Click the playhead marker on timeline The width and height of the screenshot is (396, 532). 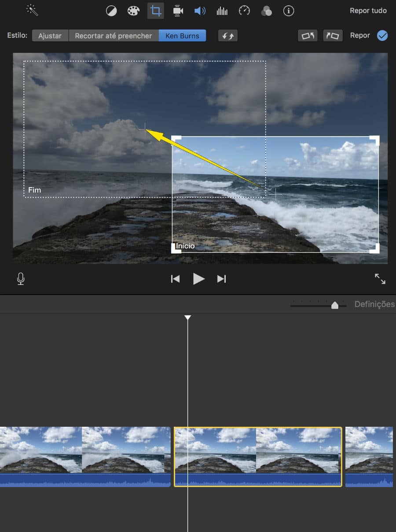(188, 318)
